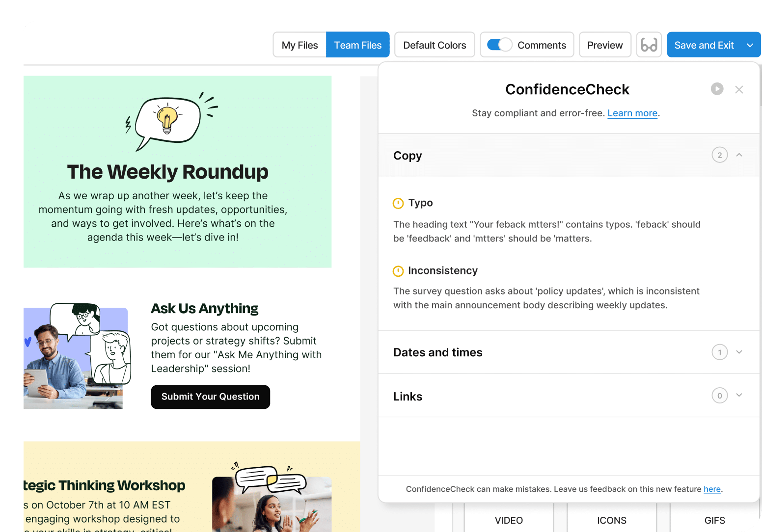Open the Save and Exit dropdown arrow

750,45
